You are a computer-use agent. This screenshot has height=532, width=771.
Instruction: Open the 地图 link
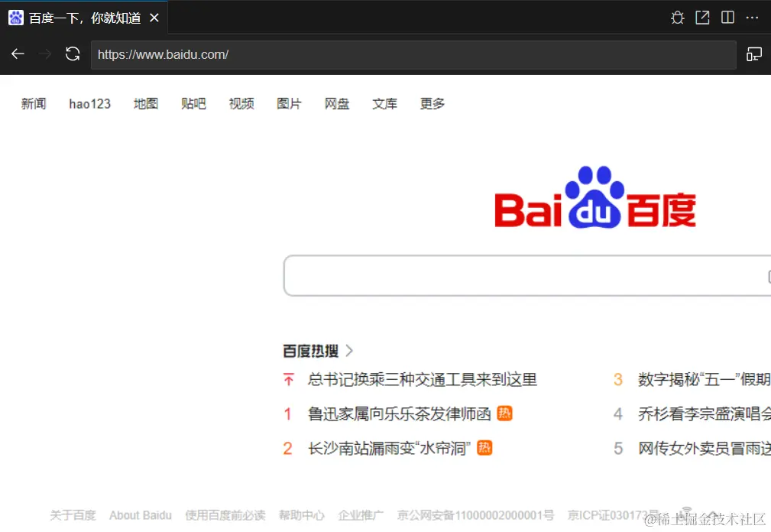coord(145,104)
